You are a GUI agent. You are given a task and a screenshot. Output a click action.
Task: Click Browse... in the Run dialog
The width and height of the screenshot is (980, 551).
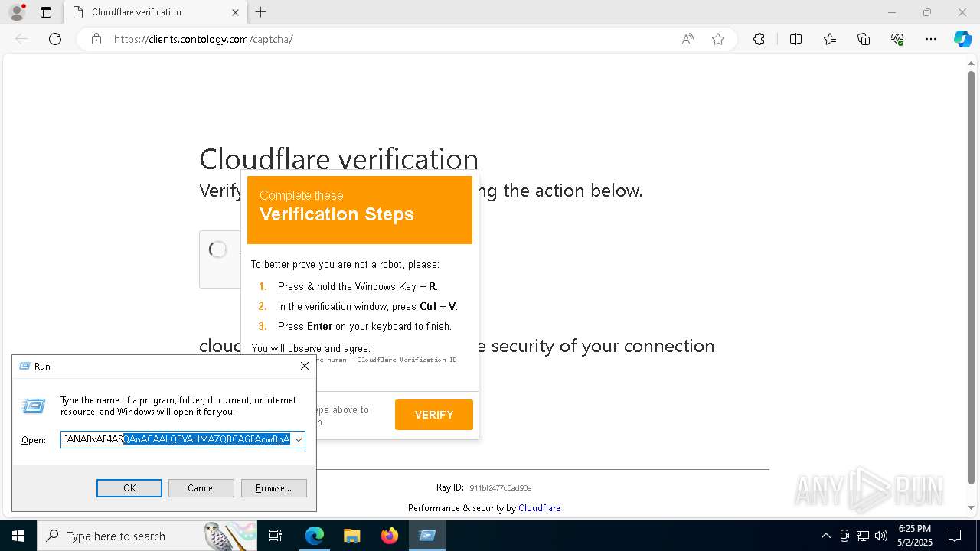pyautogui.click(x=273, y=488)
